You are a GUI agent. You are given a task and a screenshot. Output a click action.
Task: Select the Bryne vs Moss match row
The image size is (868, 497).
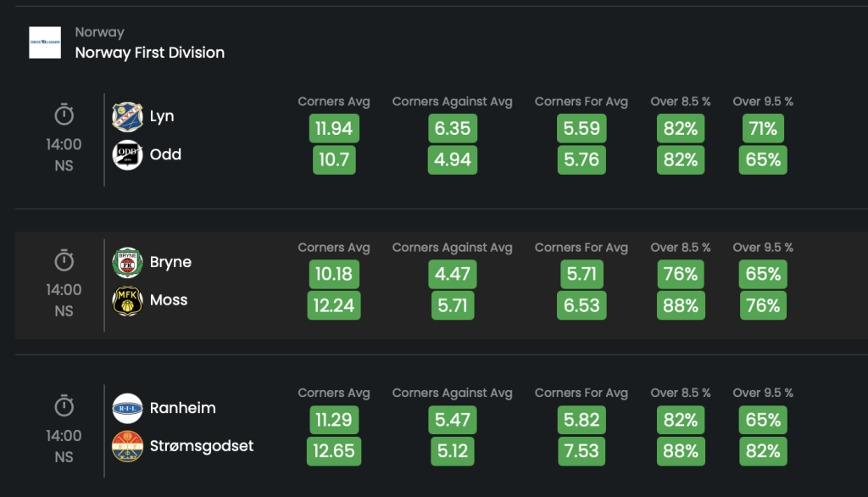click(x=441, y=285)
